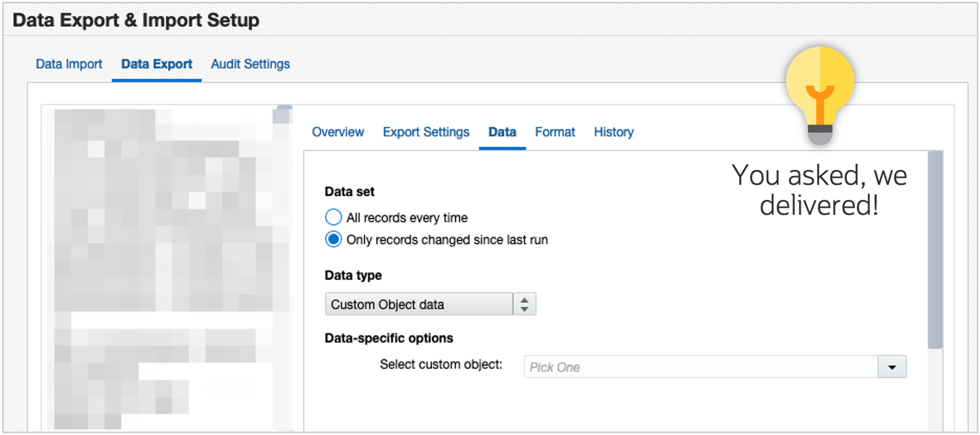The image size is (980, 435).
Task: Click the left list panel scrollbar thumb
Action: click(x=282, y=115)
